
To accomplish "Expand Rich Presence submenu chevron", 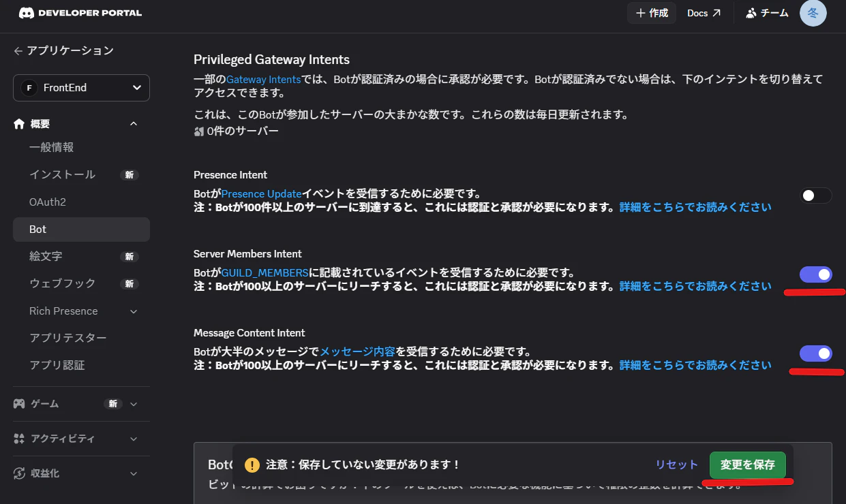I will coord(134,311).
